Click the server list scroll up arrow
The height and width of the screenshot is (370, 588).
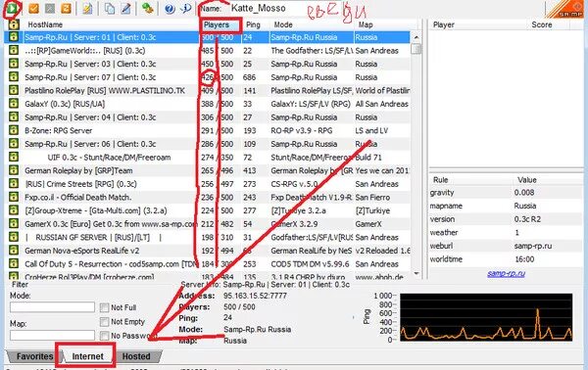pyautogui.click(x=416, y=37)
